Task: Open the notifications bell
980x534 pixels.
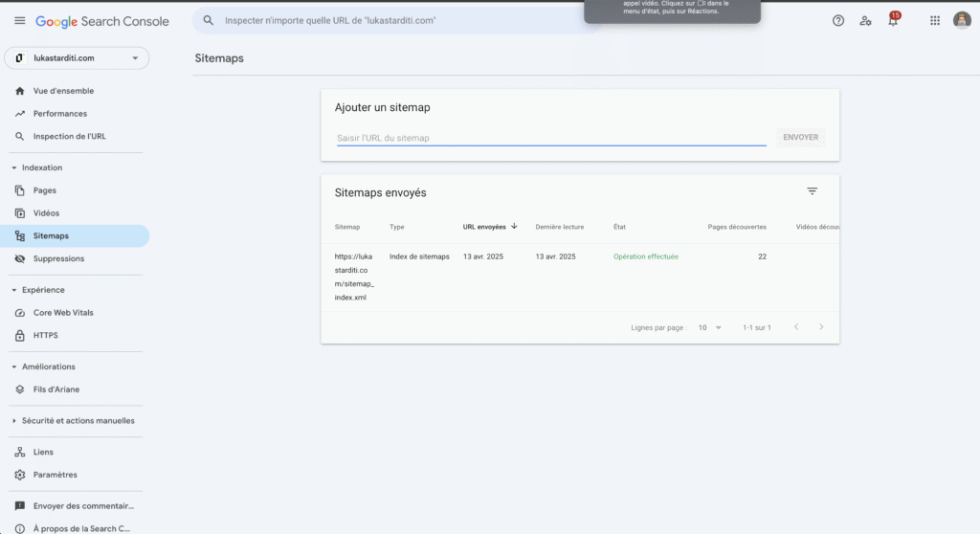Action: 893,21
